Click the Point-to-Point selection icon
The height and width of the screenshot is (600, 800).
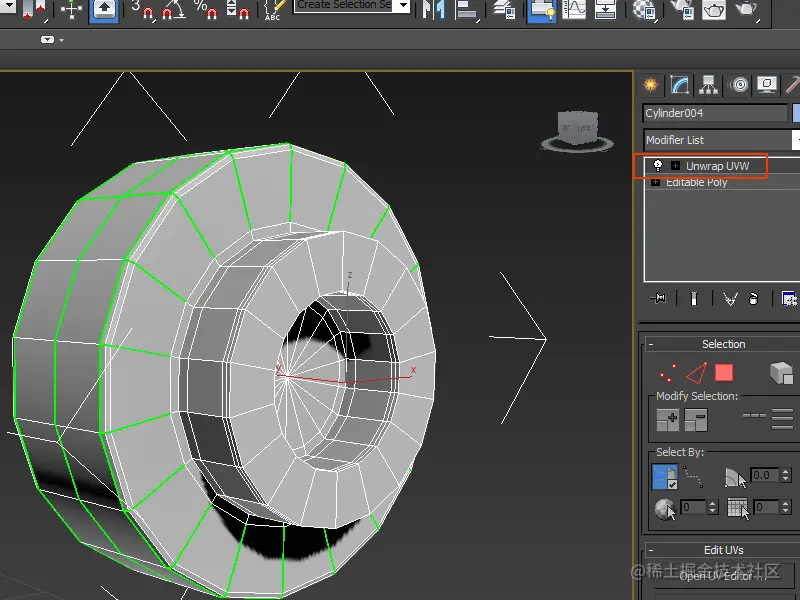[x=693, y=477]
